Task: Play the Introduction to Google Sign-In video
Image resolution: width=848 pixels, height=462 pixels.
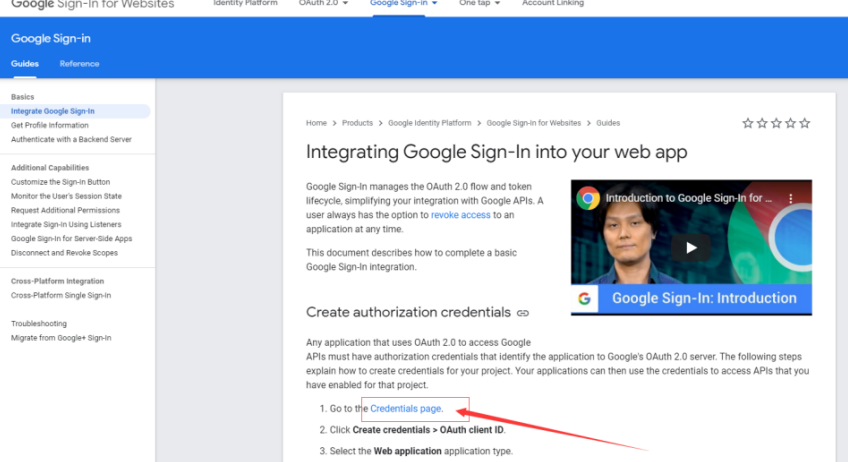Action: [x=691, y=248]
